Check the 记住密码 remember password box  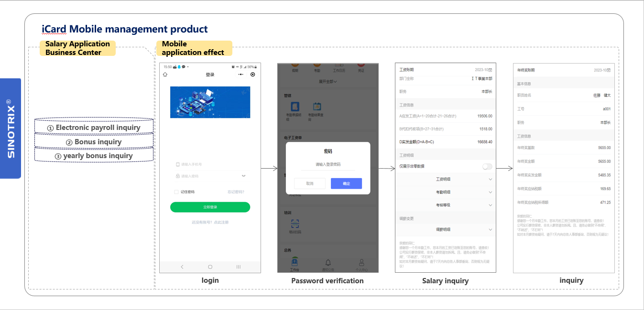176,192
